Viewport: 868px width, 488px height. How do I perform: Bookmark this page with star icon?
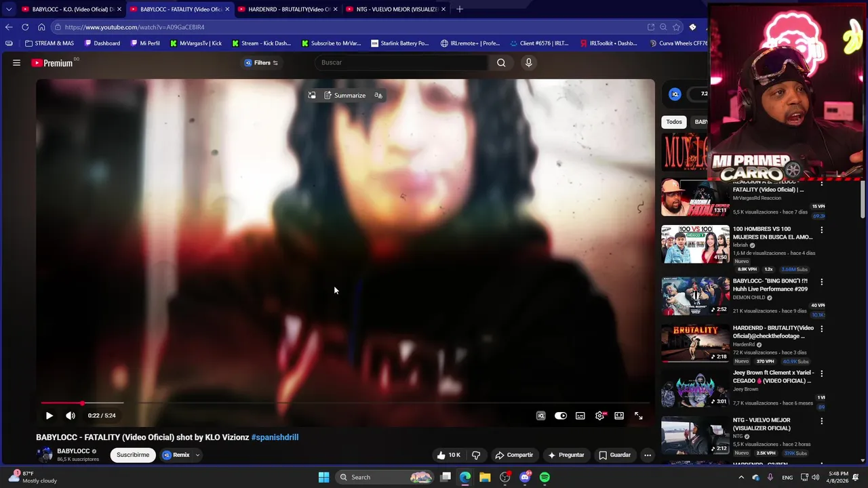[x=676, y=27]
